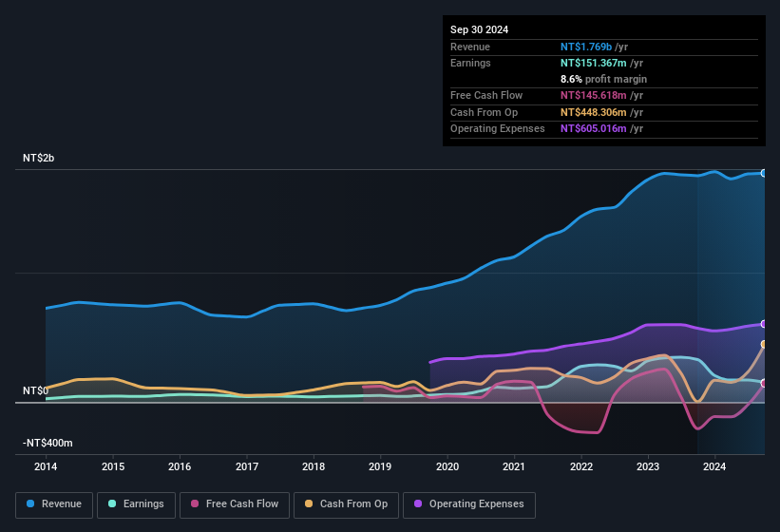Toggle the Earnings legend button
Screen dimensions: 780x532
pyautogui.click(x=136, y=505)
